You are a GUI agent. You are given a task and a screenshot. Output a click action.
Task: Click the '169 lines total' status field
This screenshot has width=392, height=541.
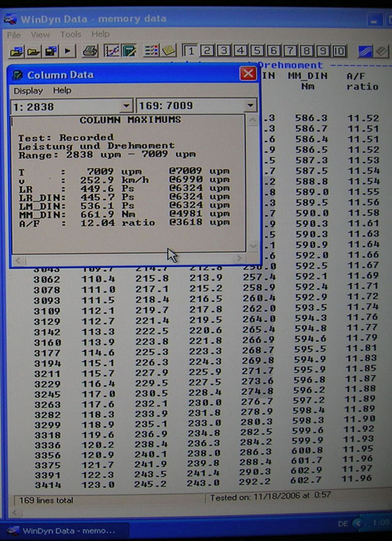point(108,501)
